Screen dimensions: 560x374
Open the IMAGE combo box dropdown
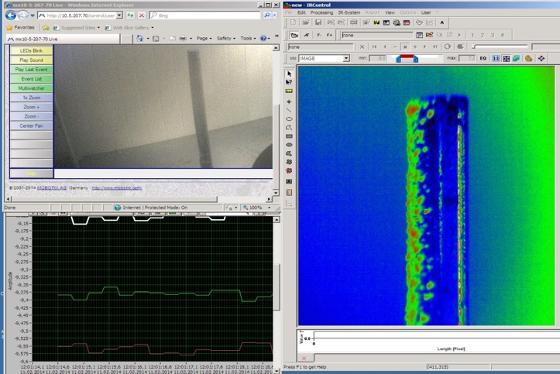point(346,58)
